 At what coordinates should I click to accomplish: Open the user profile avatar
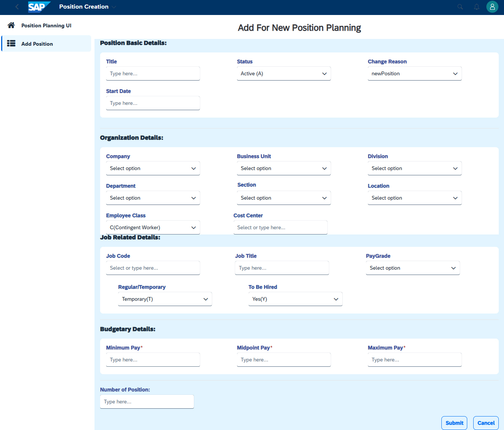pyautogui.click(x=492, y=7)
